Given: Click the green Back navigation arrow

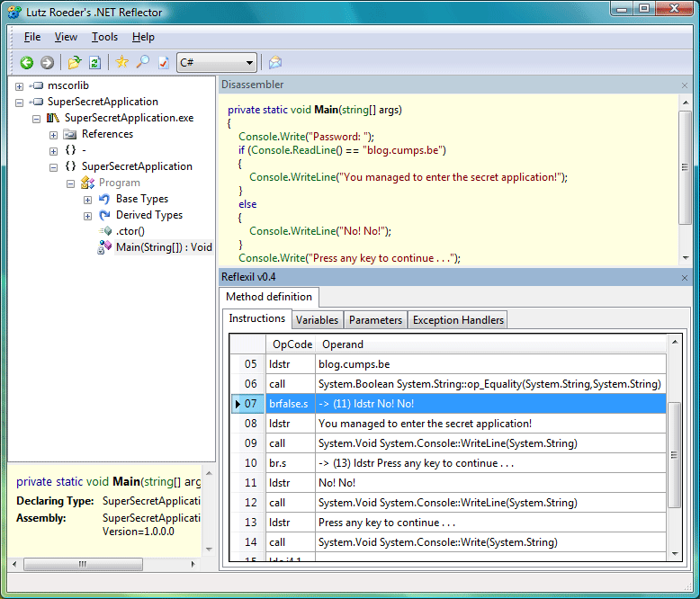Looking at the screenshot, I should [x=27, y=62].
